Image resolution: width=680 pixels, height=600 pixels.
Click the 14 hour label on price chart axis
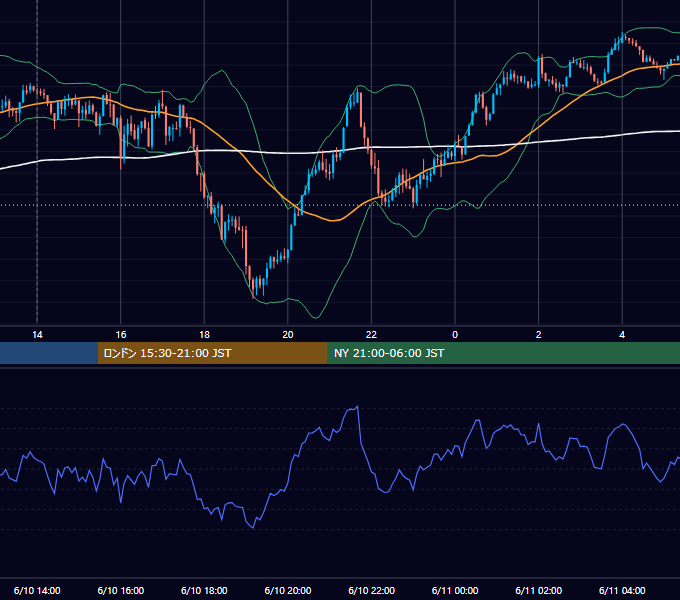pyautogui.click(x=37, y=335)
